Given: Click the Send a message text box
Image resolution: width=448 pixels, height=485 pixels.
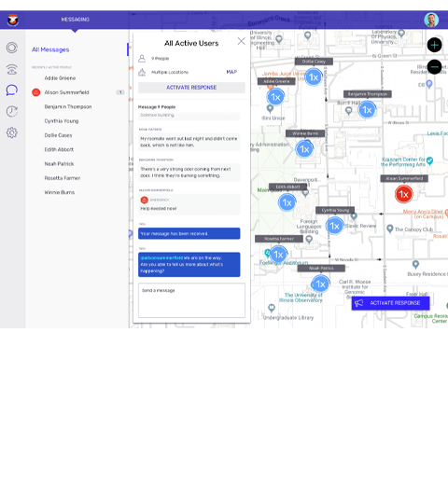Looking at the screenshot, I should [191, 300].
